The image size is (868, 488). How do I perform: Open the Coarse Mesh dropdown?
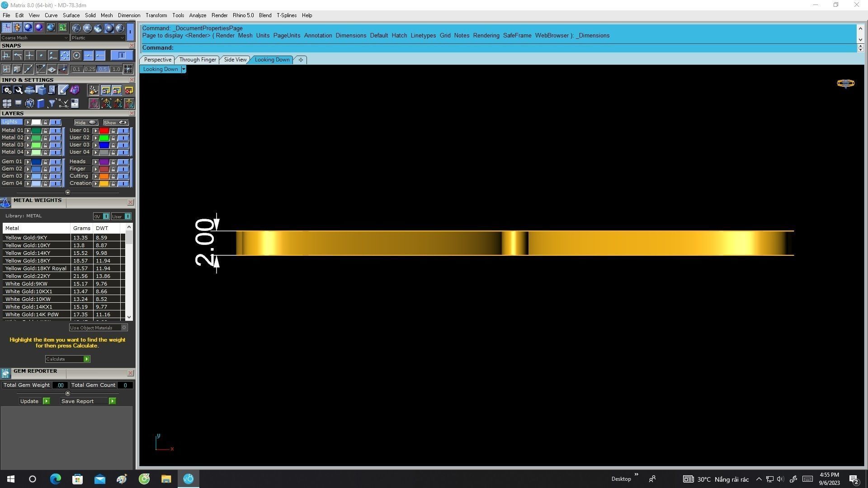tap(34, 38)
